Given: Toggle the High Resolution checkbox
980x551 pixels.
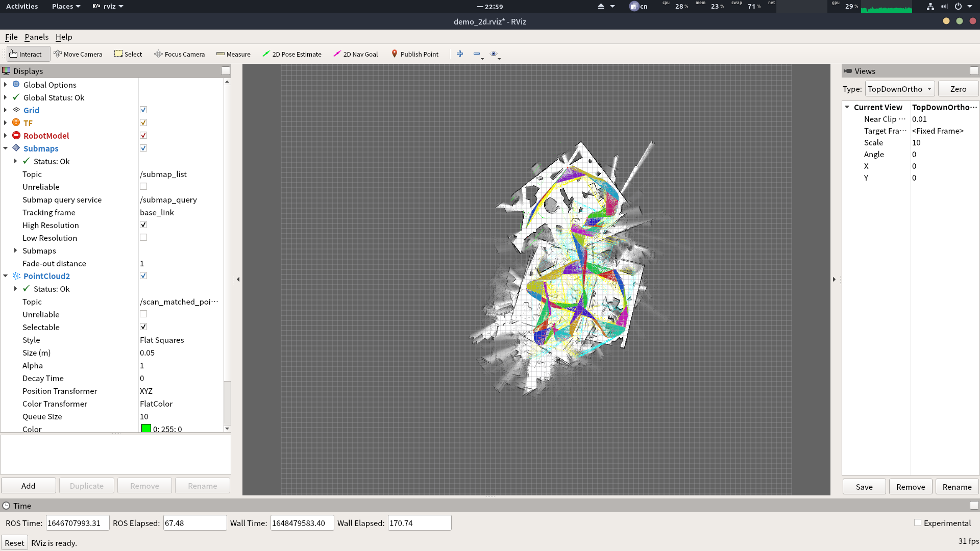Looking at the screenshot, I should (x=143, y=224).
